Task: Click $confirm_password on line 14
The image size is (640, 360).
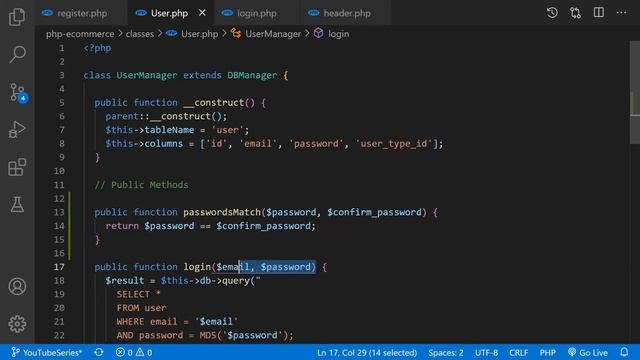Action: pyautogui.click(x=264, y=226)
